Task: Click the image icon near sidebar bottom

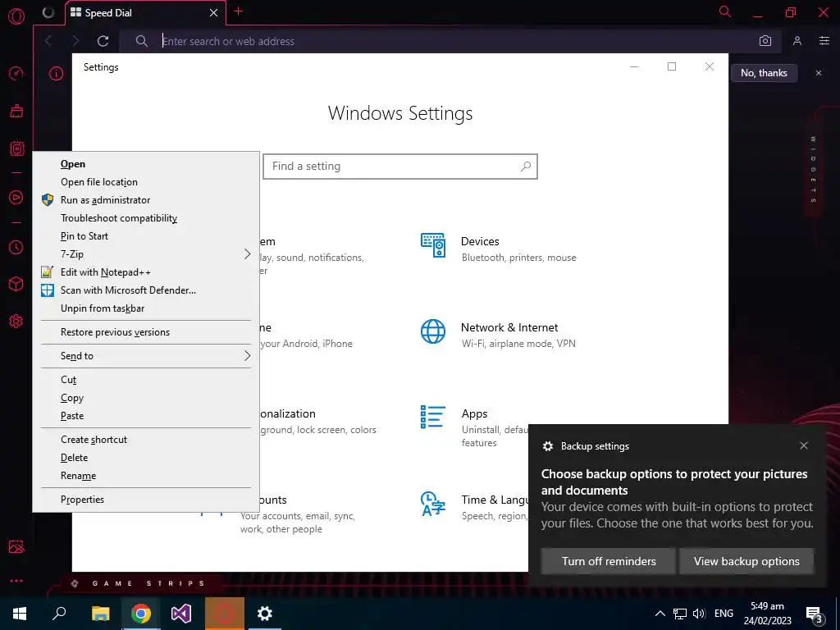Action: pyautogui.click(x=16, y=546)
